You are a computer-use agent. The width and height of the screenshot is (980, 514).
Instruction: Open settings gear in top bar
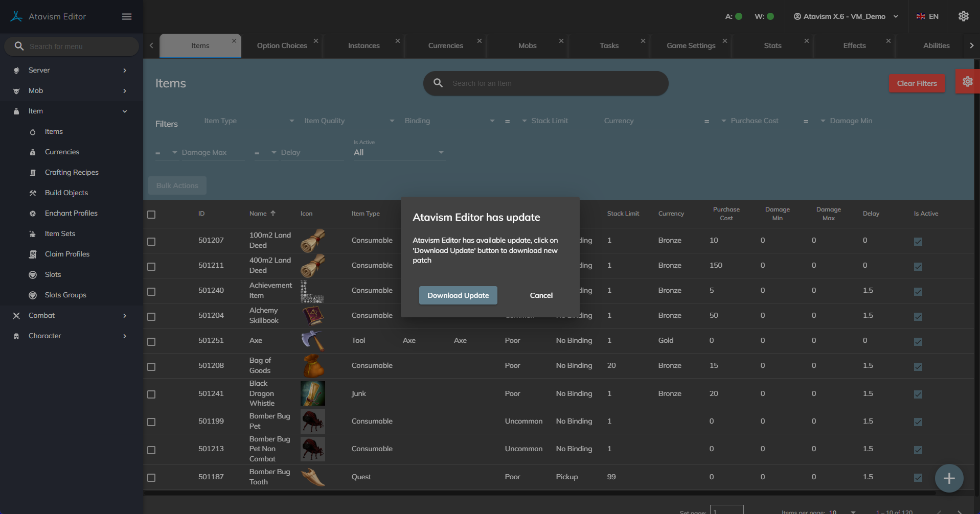(963, 16)
